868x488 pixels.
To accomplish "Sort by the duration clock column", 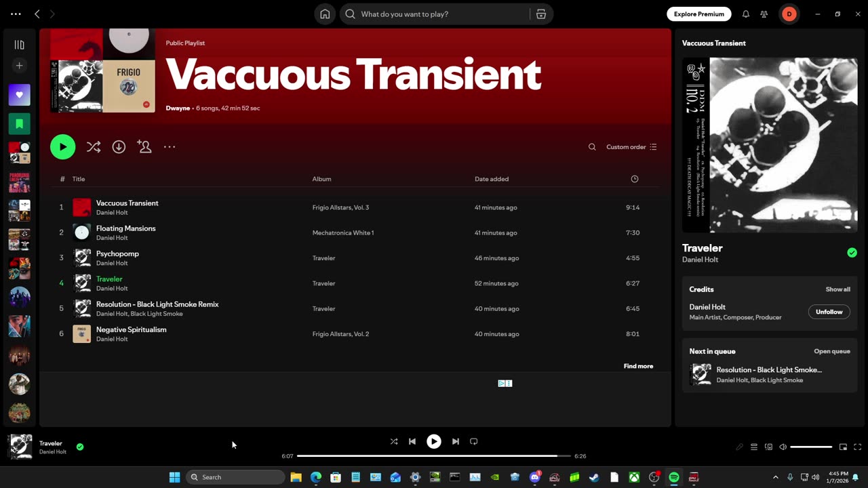I will (635, 179).
